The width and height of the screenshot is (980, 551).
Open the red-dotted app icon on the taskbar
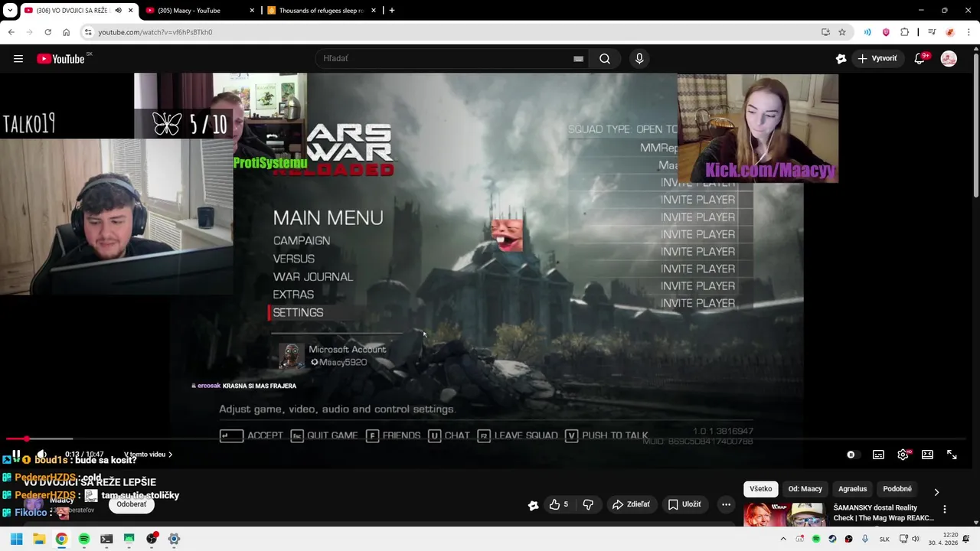(x=152, y=539)
